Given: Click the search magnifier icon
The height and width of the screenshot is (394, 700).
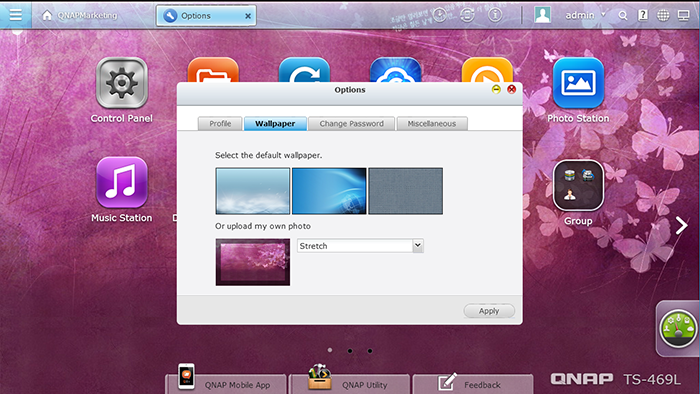Looking at the screenshot, I should [623, 16].
